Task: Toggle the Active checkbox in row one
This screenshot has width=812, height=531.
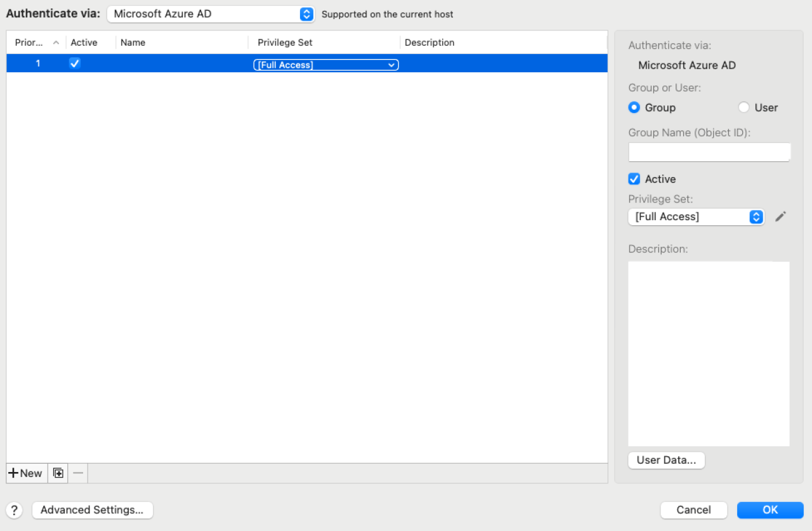Action: [75, 63]
